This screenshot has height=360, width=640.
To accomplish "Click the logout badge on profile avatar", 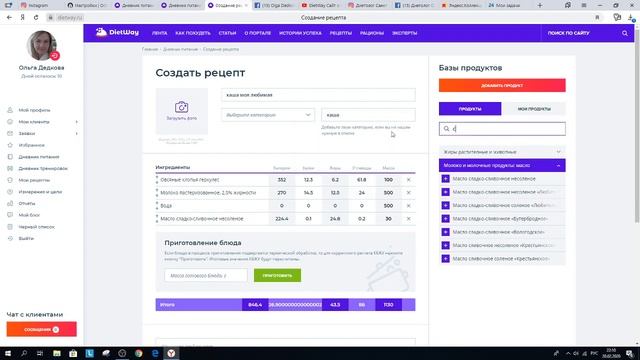I will tap(55, 56).
